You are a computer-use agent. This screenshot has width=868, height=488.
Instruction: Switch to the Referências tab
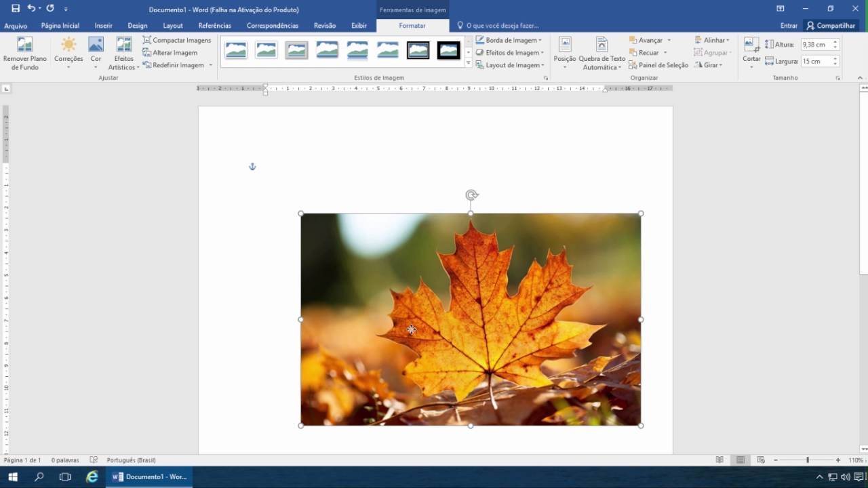point(214,26)
